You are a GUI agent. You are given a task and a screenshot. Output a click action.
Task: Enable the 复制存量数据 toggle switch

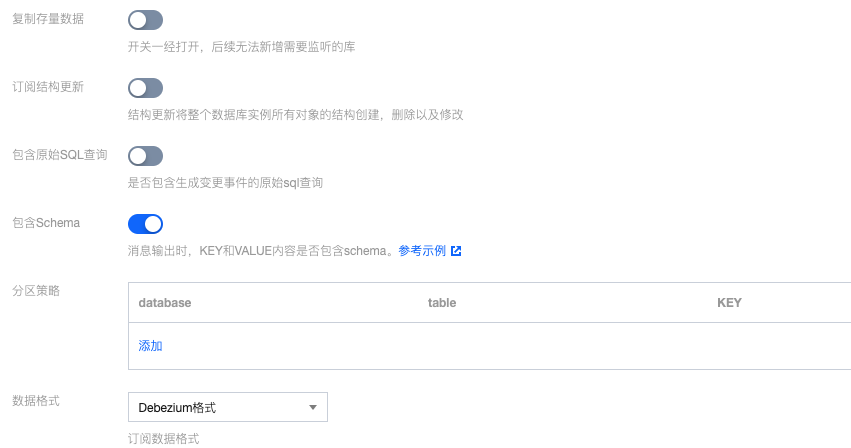click(x=145, y=20)
